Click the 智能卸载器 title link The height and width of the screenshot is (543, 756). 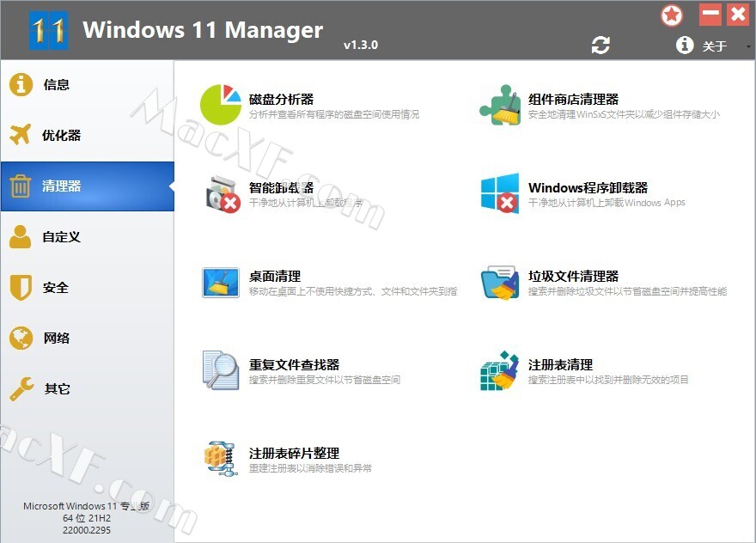point(282,187)
